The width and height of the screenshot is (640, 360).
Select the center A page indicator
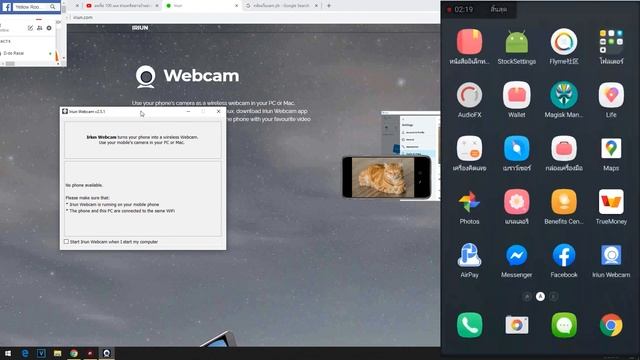click(540, 296)
